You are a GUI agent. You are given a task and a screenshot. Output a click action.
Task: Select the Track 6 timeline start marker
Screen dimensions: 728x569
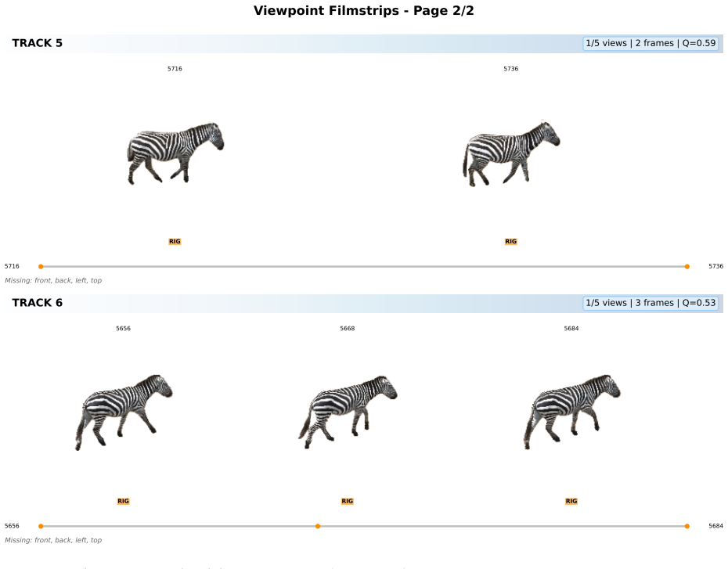(x=41, y=526)
